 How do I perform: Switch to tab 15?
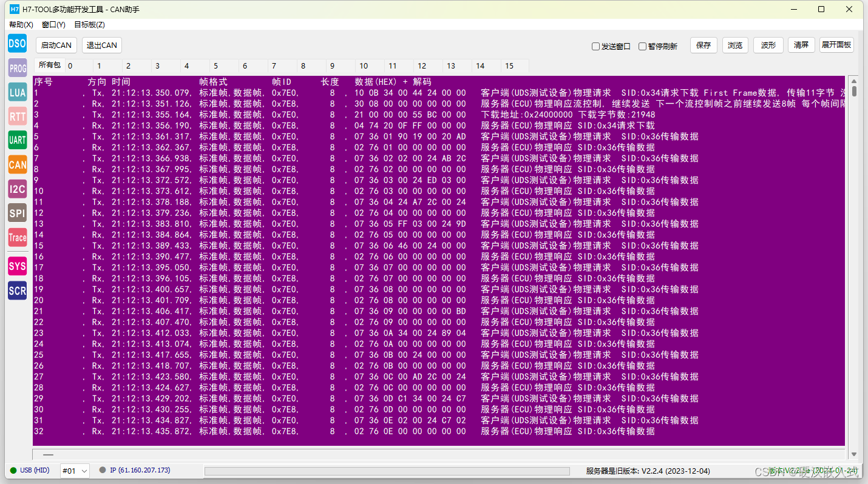514,66
